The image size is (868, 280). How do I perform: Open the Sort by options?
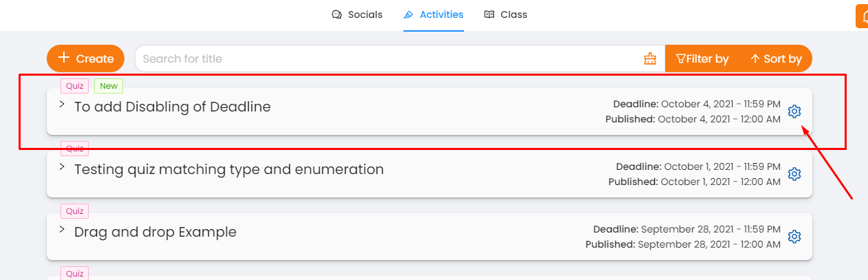pyautogui.click(x=776, y=58)
